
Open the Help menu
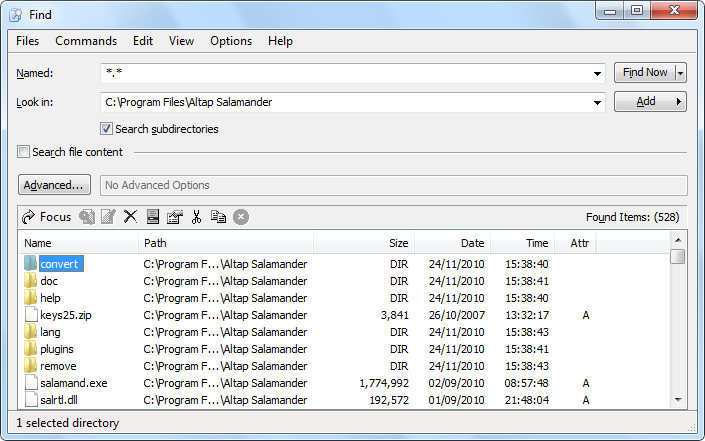click(280, 41)
